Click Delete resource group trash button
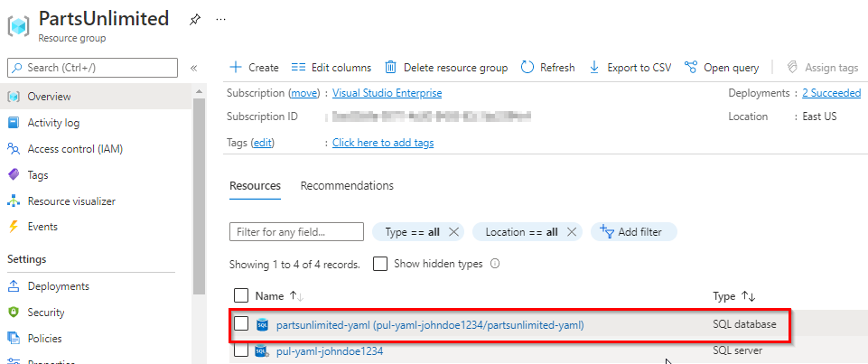This screenshot has width=868, height=364. 446,68
